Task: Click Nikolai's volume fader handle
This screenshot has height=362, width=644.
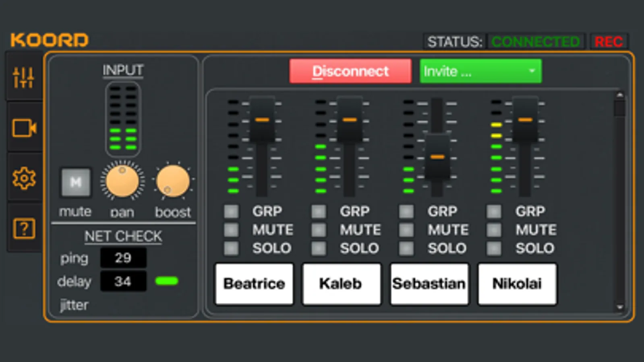Action: [525, 119]
